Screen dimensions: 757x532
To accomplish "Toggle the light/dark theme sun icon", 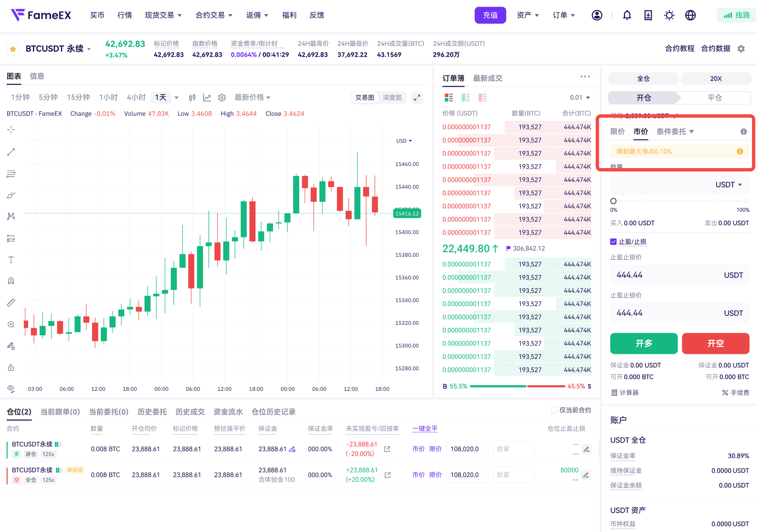I will (669, 16).
